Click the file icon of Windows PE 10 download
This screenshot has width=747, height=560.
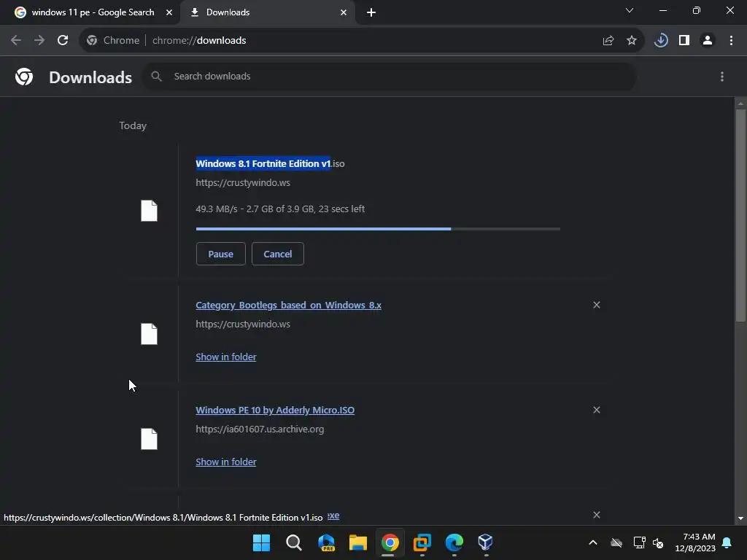tap(149, 438)
